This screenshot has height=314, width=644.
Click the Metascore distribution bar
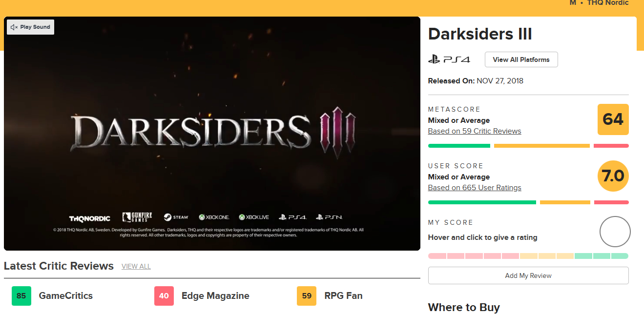click(528, 146)
